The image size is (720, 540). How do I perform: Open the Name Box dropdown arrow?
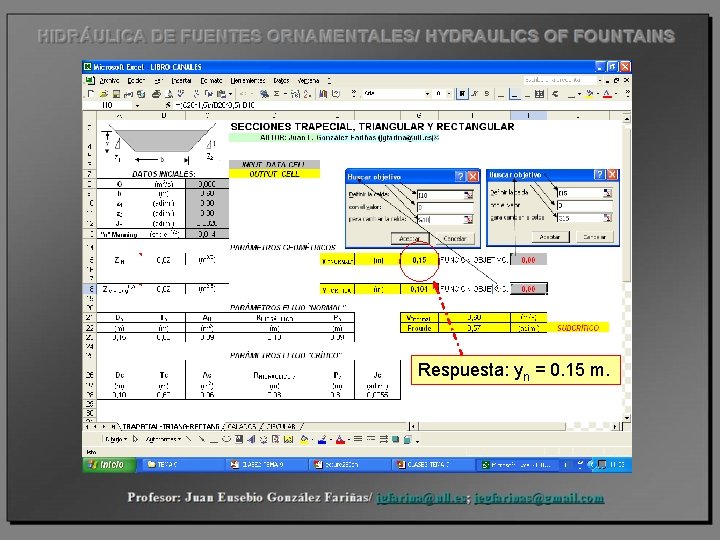tap(137, 106)
